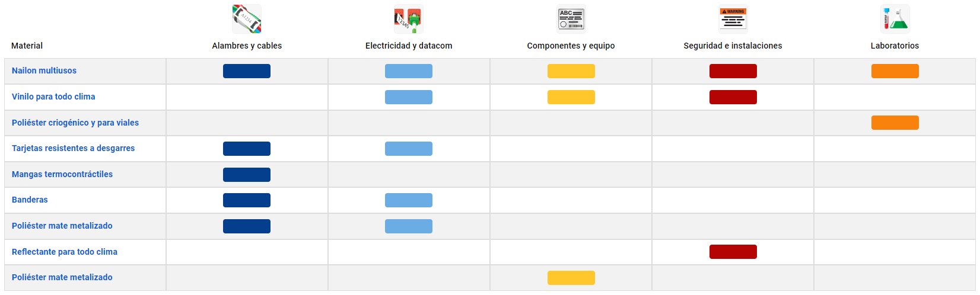Viewport: 980px width, 295px height.
Task: Click dark blue swatch in Nailon multiusos row
Action: point(247,71)
